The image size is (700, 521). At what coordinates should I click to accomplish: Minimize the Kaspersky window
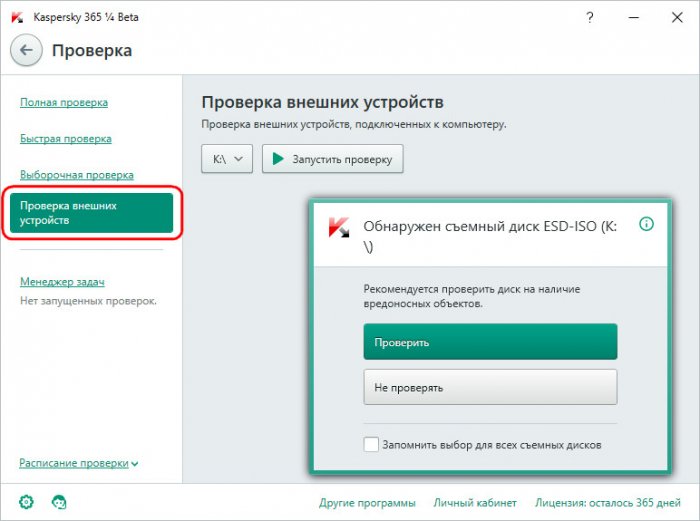(633, 17)
